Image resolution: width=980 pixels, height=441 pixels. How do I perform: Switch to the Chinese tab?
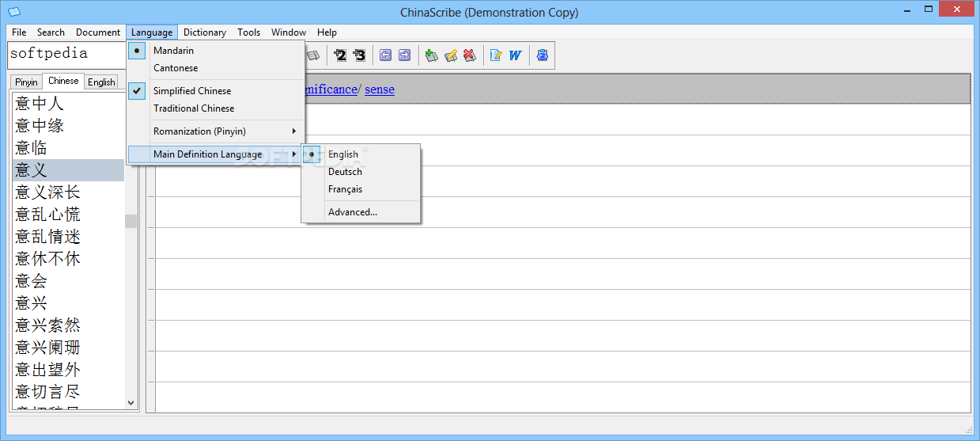coord(63,81)
